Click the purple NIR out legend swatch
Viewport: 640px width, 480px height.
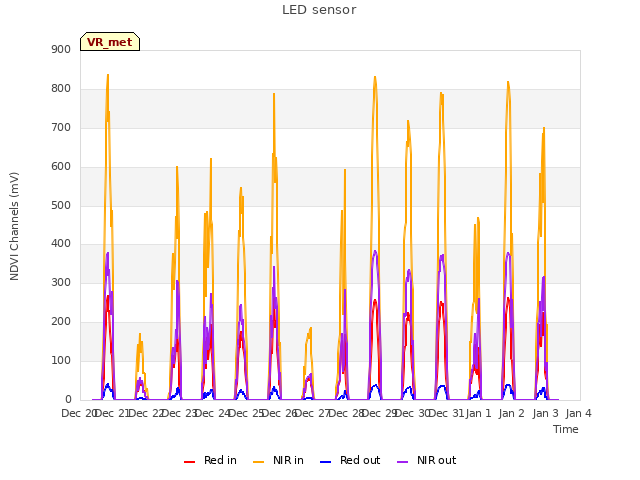pyautogui.click(x=402, y=462)
